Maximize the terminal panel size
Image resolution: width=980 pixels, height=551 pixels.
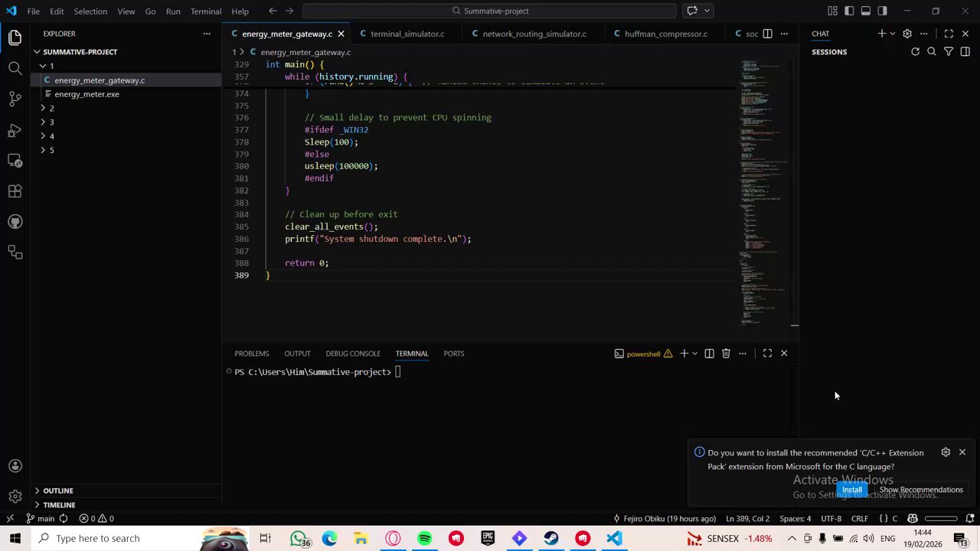[767, 354]
